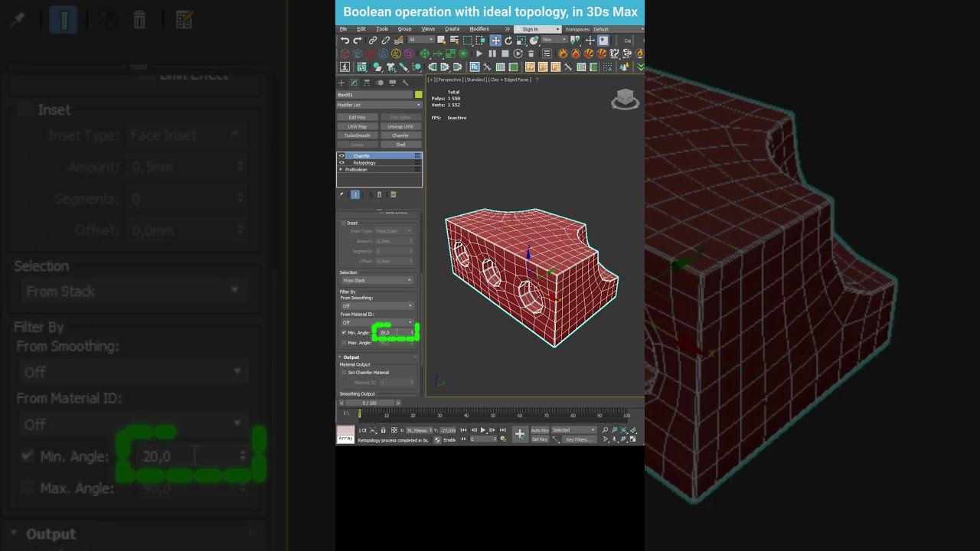
Task: Click the green Play arrow in second toolbar row
Action: (479, 54)
